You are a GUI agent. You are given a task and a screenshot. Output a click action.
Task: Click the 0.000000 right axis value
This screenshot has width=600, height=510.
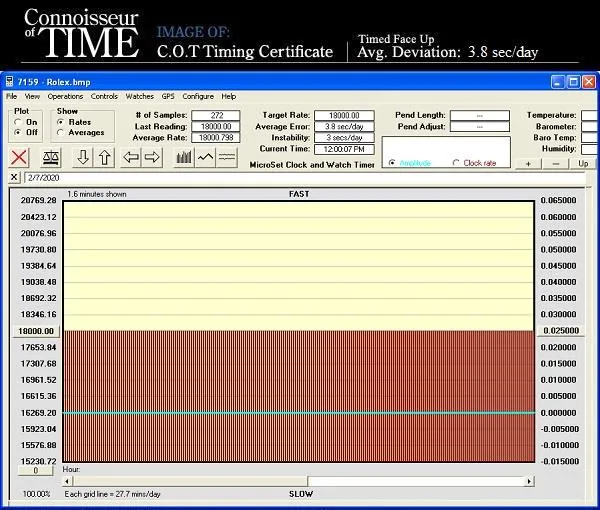[558, 413]
